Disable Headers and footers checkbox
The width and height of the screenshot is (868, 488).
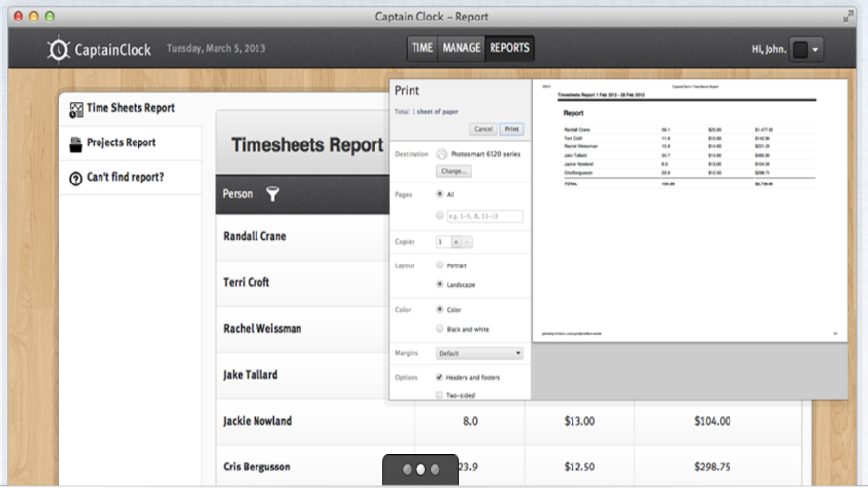[x=439, y=377]
